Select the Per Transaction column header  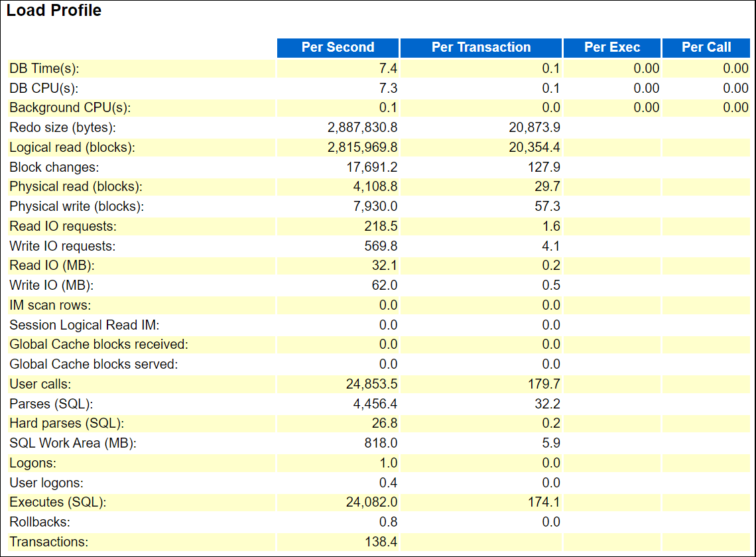pos(480,47)
